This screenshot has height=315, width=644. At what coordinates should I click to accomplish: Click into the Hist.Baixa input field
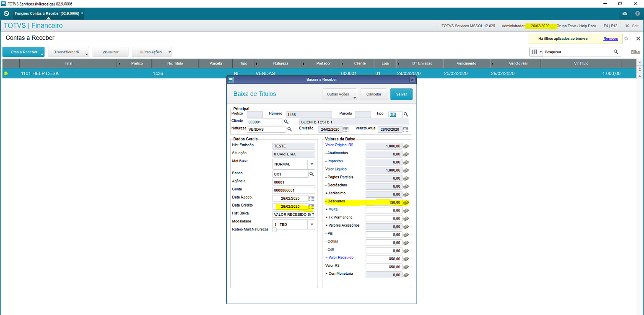pos(293,214)
